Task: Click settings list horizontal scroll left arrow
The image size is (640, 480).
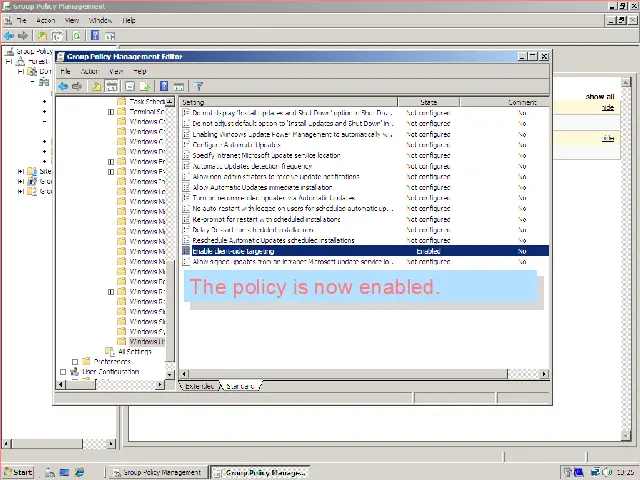Action: click(184, 374)
